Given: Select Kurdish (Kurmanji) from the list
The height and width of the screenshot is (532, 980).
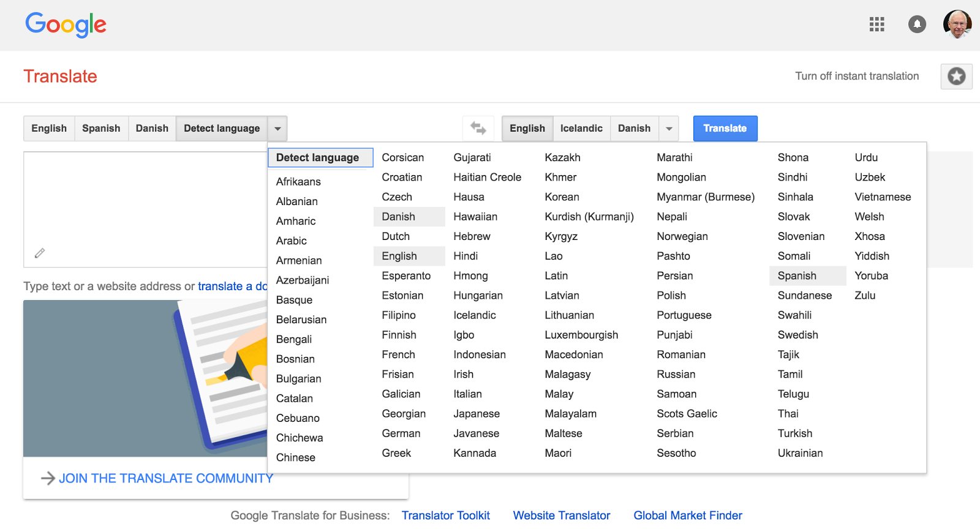Looking at the screenshot, I should 589,217.
